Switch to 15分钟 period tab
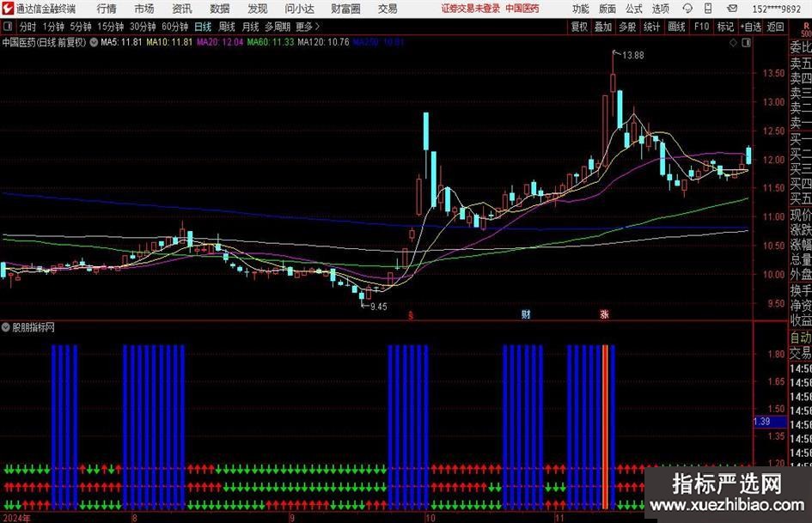The image size is (812, 523). tap(110, 27)
